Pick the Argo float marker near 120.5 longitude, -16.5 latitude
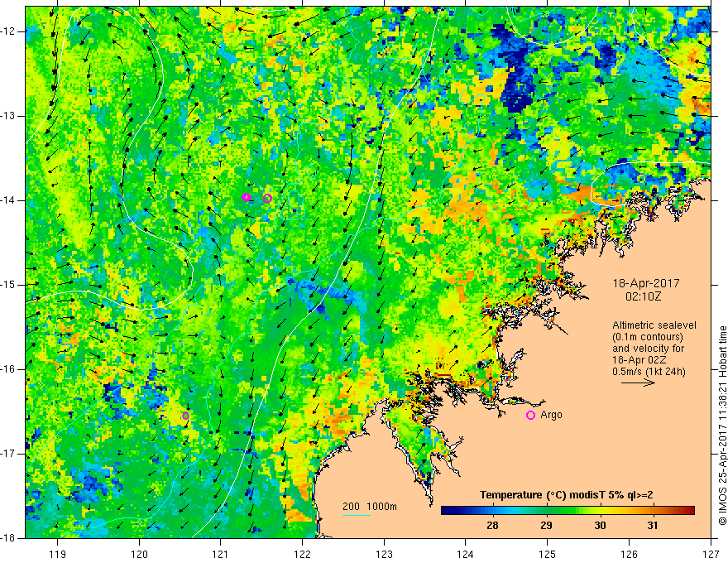Screen dimensions: 728x563 pyautogui.click(x=185, y=416)
